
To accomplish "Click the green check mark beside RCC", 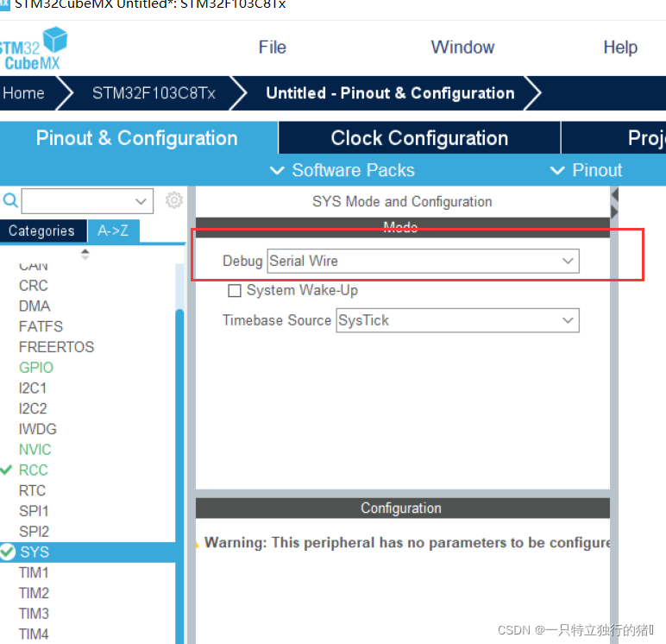I will (x=6, y=470).
